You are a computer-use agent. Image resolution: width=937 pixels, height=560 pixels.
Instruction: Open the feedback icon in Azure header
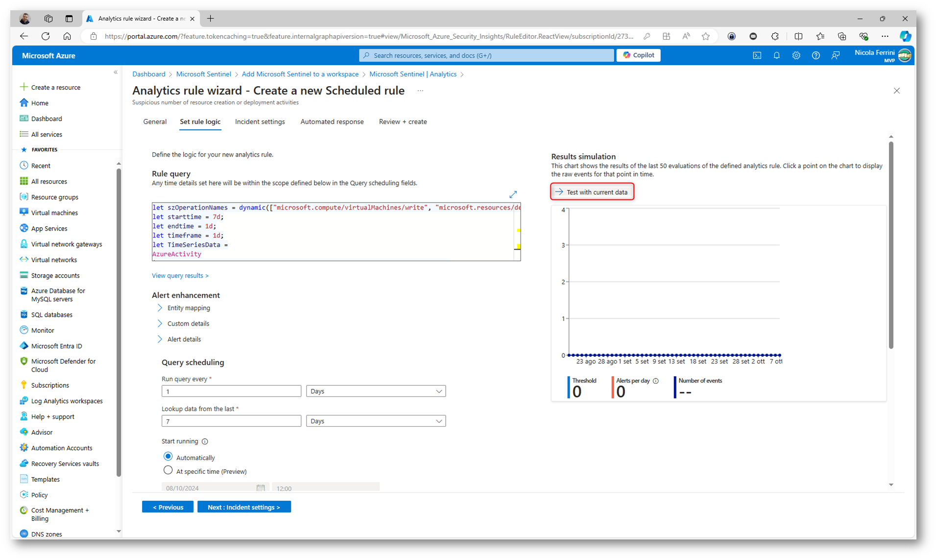tap(836, 55)
